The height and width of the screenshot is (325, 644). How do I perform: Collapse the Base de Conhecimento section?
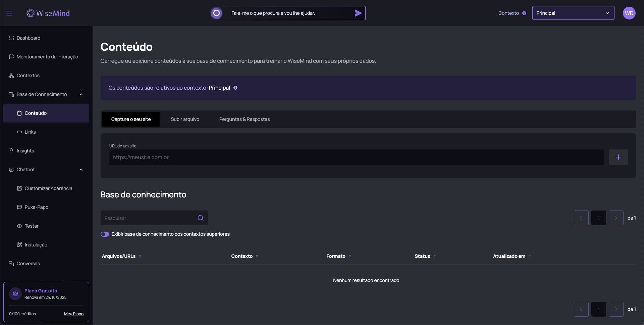(81, 94)
